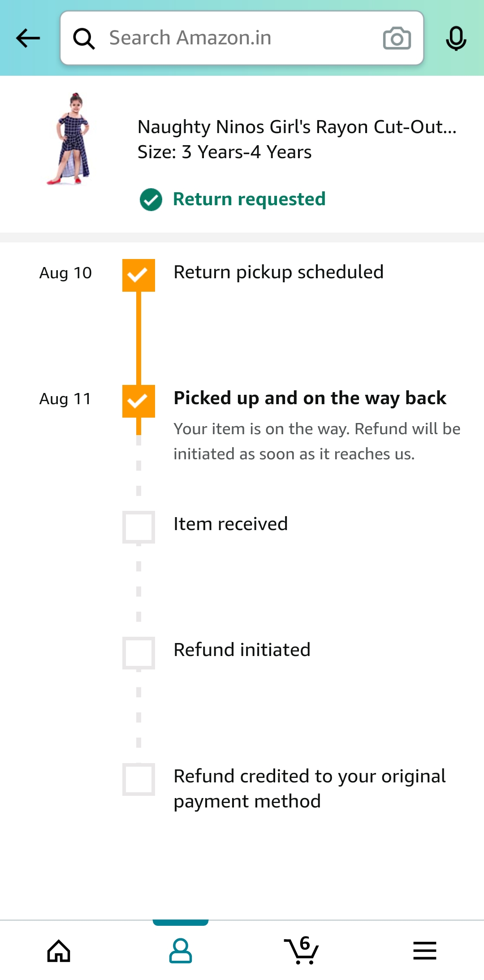Tap the Refund initiated checkbox
The width and height of the screenshot is (484, 980).
pyautogui.click(x=138, y=653)
